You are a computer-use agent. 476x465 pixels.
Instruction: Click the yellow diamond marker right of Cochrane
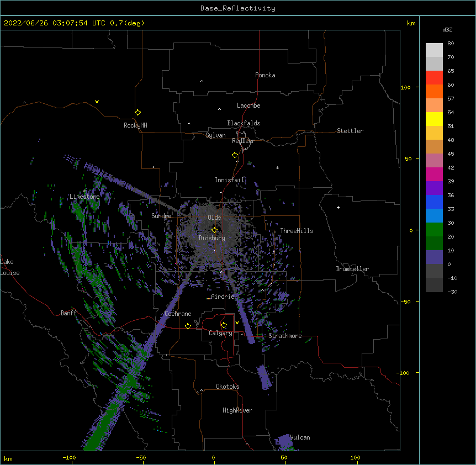(188, 326)
